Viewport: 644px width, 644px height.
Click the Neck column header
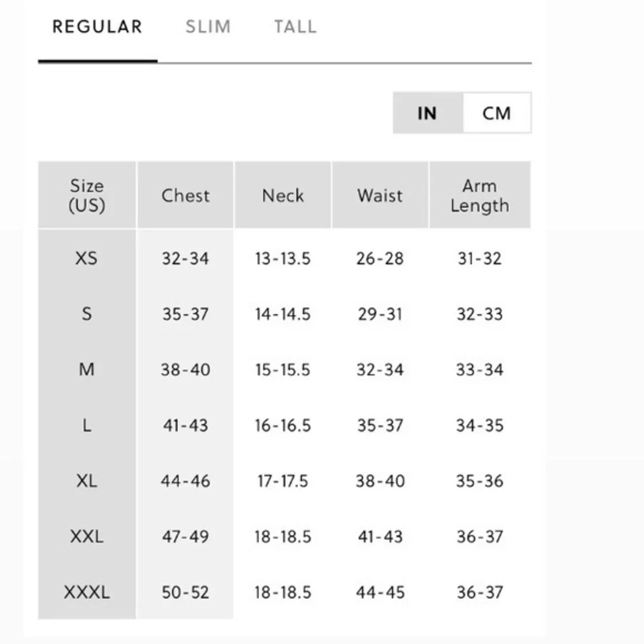283,195
